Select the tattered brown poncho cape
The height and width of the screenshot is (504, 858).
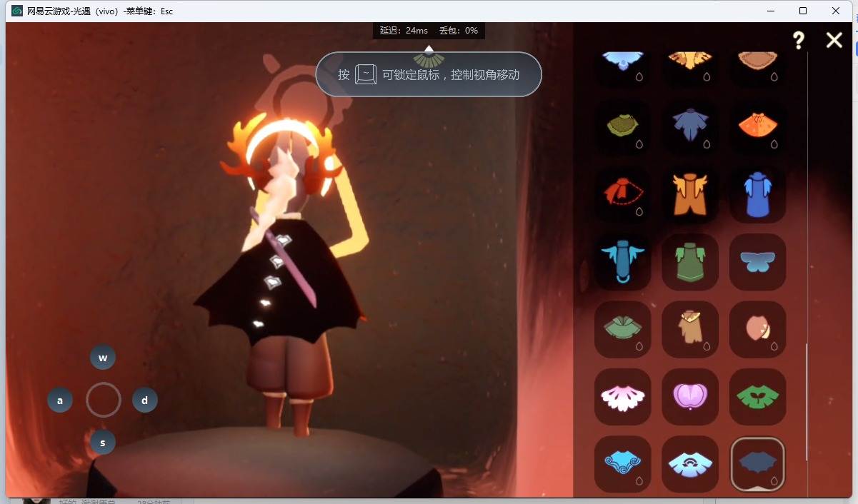click(690, 329)
